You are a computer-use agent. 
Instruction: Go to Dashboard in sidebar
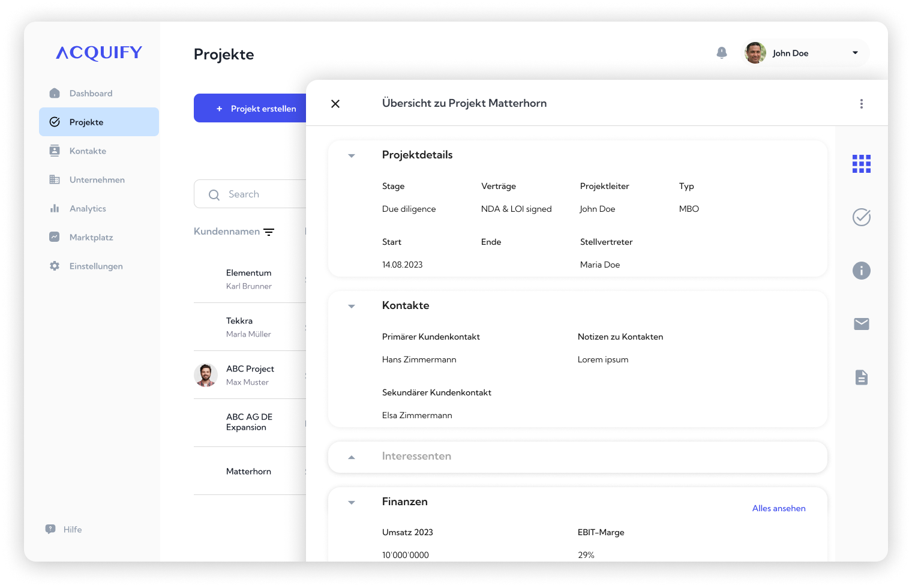(91, 94)
